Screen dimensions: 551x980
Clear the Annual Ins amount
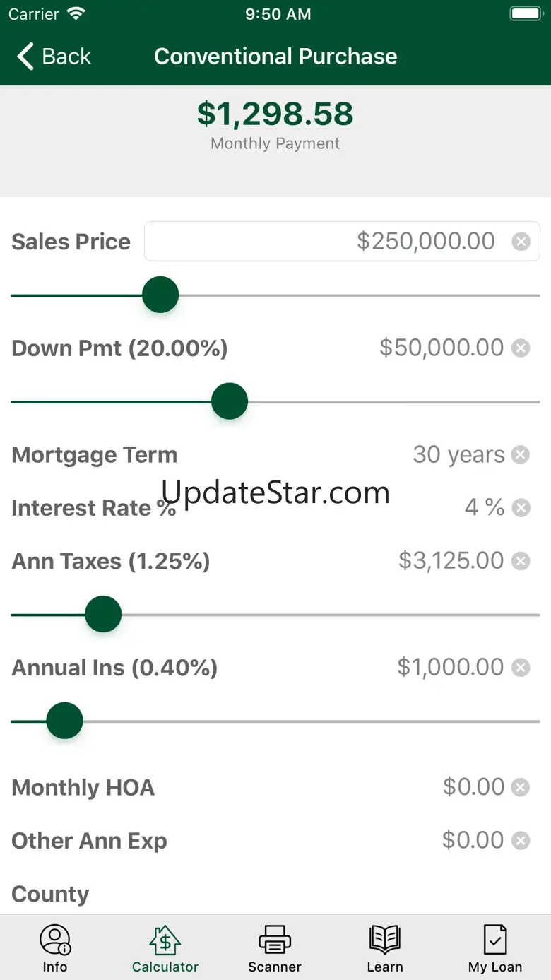[521, 667]
